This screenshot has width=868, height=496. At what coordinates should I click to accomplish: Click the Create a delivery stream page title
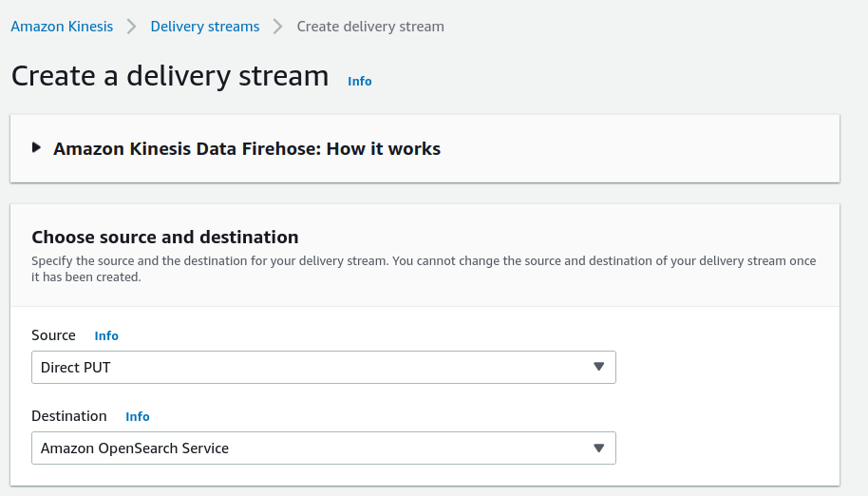pos(170,76)
